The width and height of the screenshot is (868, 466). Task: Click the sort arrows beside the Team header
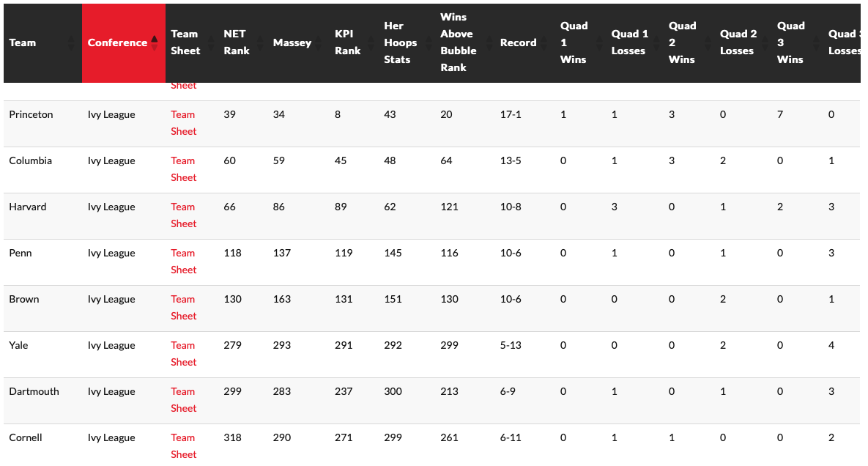point(71,42)
